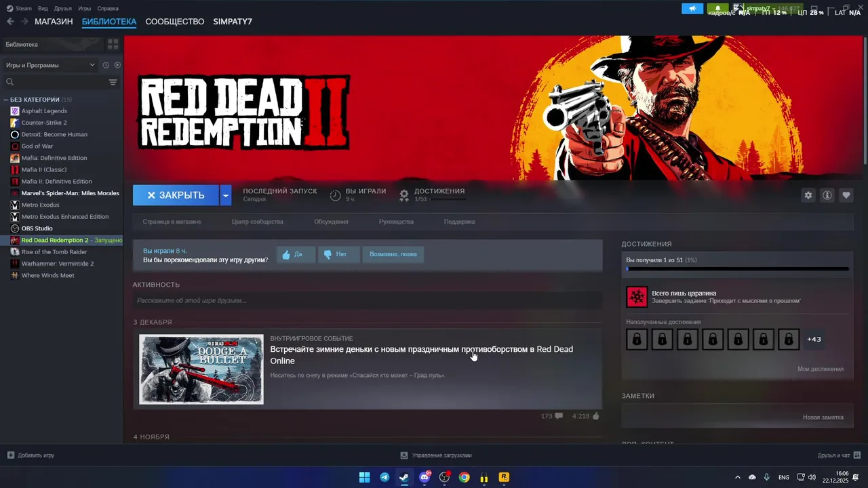Screen dimensions: 868x488
Task: Open the 'Всего лишь царапина' achievement icon
Action: tap(637, 297)
